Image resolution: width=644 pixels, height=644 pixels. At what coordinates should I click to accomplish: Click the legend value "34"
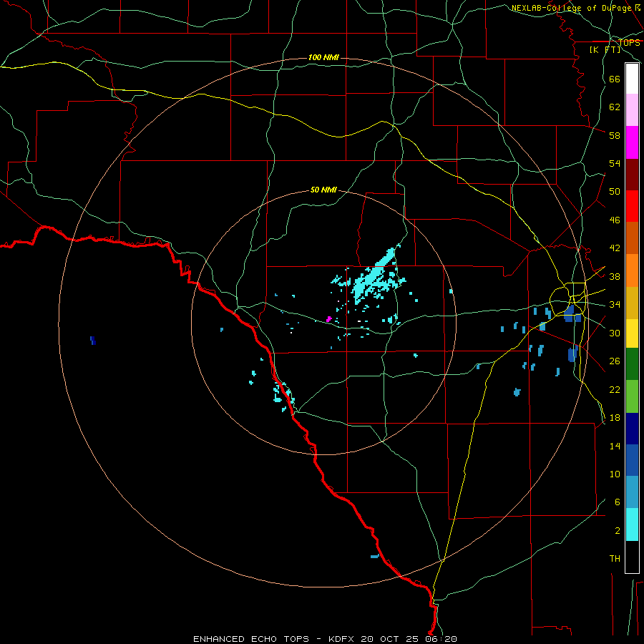pos(615,305)
